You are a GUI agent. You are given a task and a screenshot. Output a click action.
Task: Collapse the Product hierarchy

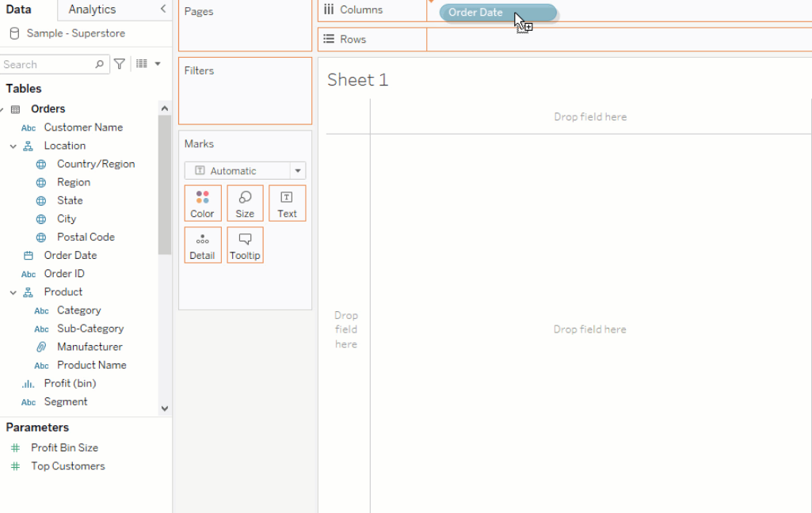click(x=12, y=291)
